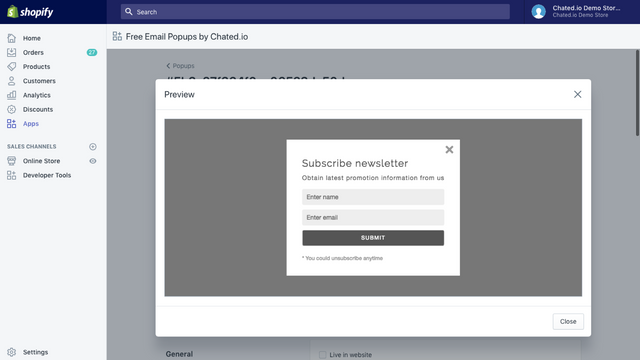Click the Apps grid icon
640x360 pixels.
(x=11, y=124)
